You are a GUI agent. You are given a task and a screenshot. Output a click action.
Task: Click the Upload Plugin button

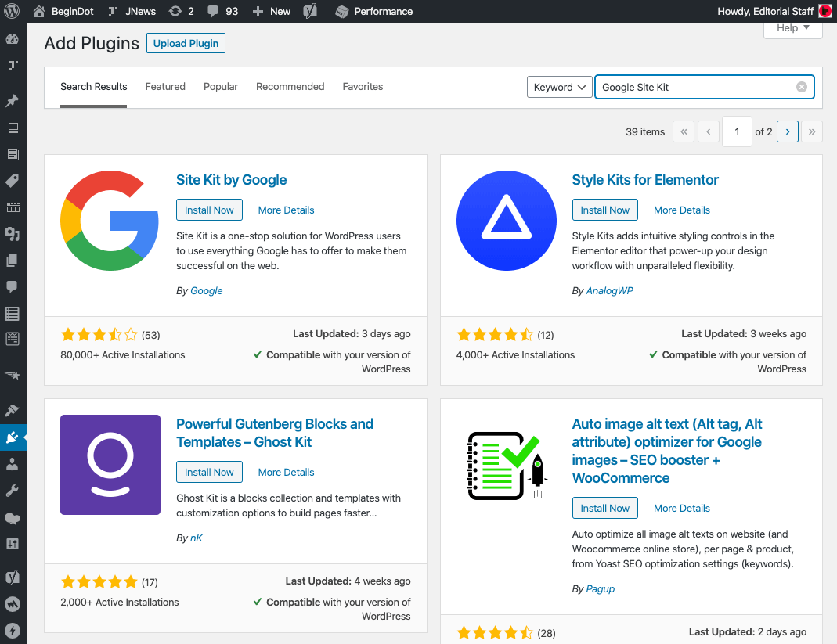click(x=186, y=43)
